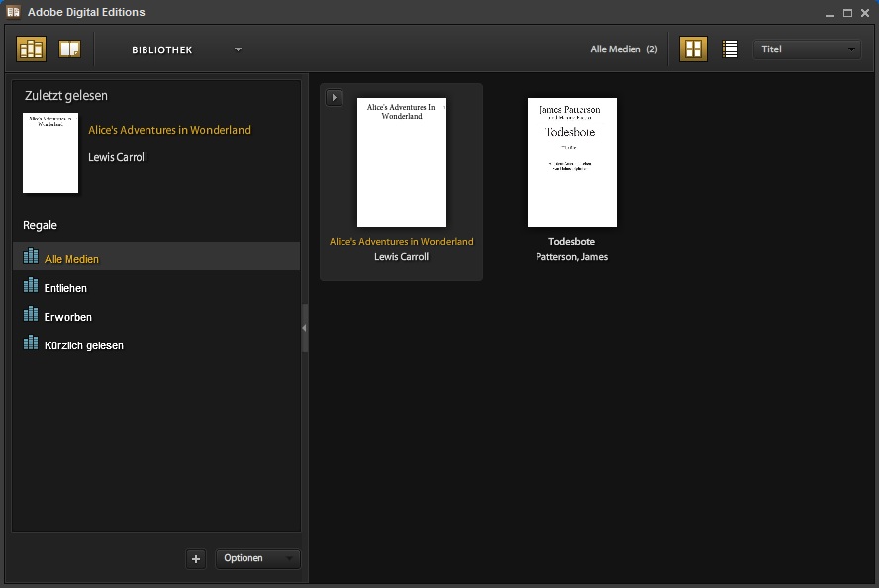Click the Zuletzt gelesen heading
Image resolution: width=879 pixels, height=588 pixels.
point(66,95)
